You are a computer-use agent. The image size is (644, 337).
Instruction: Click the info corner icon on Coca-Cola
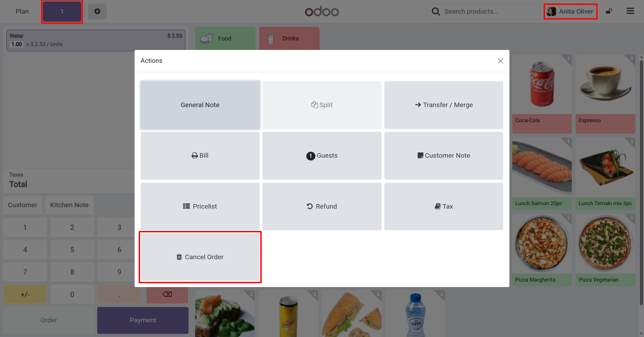[x=568, y=58]
